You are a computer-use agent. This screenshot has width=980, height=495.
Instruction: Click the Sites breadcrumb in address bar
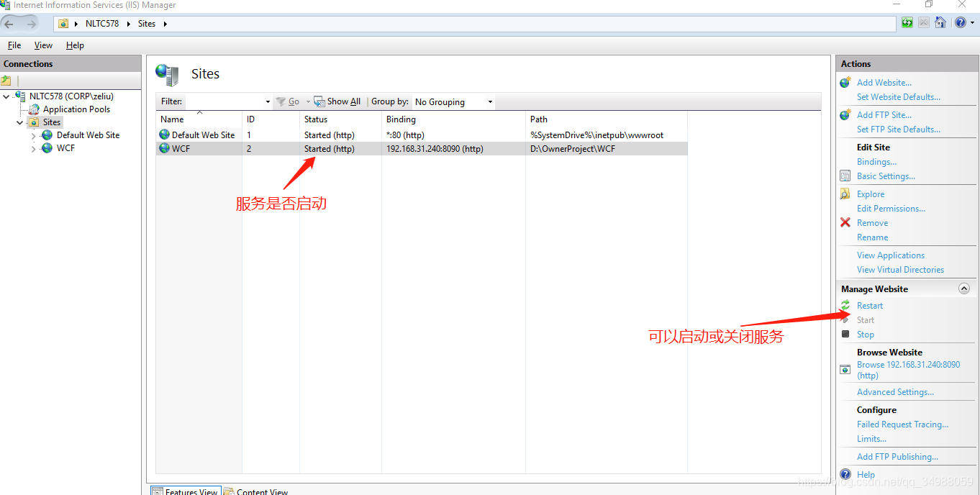(147, 24)
